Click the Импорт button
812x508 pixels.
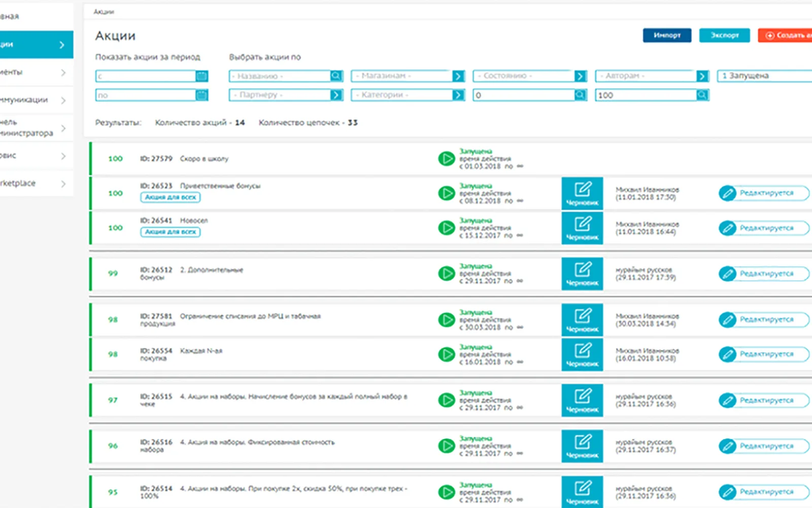pos(667,35)
